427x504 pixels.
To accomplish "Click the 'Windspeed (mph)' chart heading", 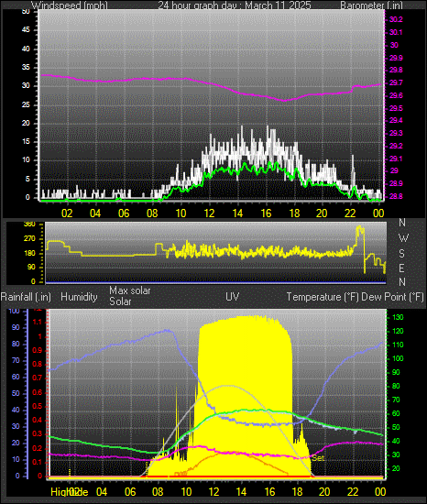I will point(70,5).
